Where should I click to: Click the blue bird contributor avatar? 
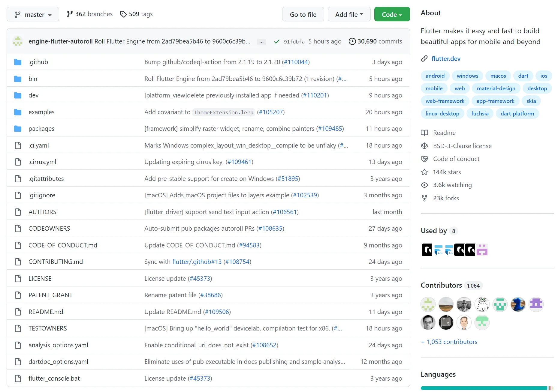coord(518,304)
